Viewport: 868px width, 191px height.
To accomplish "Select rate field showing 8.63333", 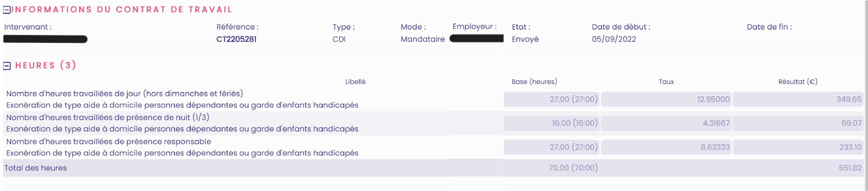I will (666, 147).
